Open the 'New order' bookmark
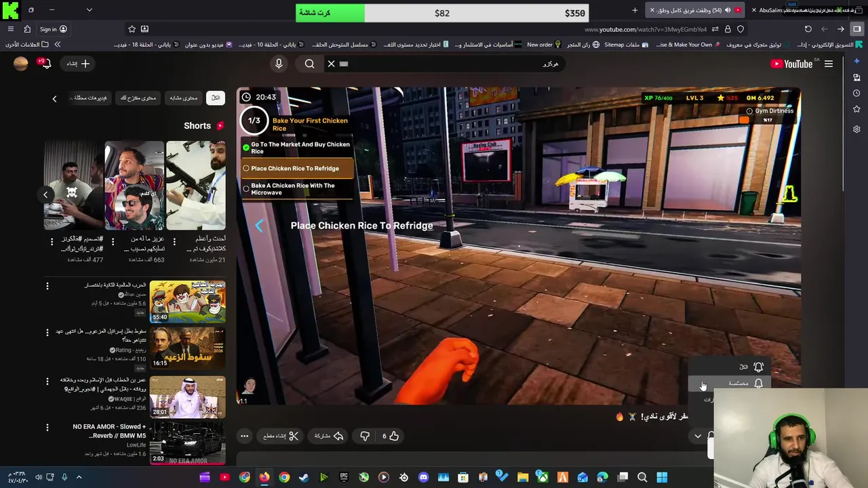 544,45
